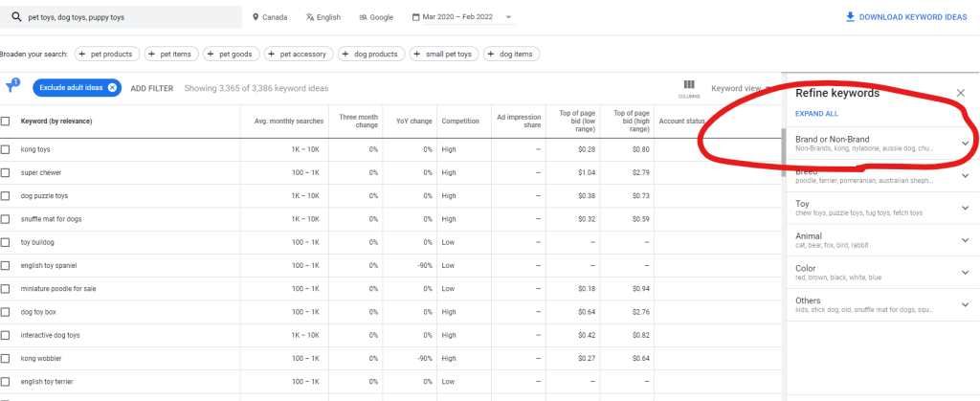980x401 pixels.
Task: Sort by Ad impression share column
Action: [x=519, y=122]
